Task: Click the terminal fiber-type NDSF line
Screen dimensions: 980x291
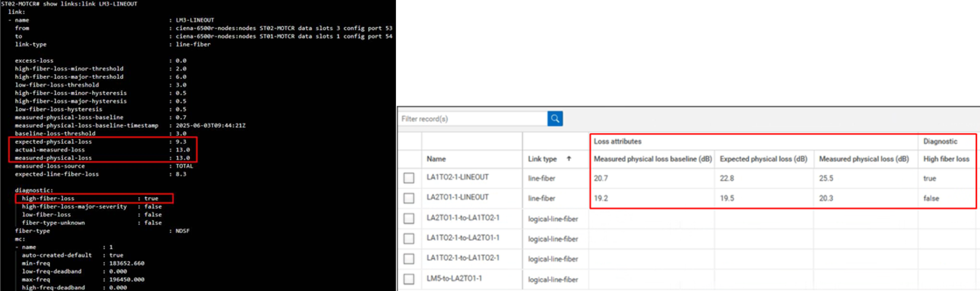Action: (102, 231)
